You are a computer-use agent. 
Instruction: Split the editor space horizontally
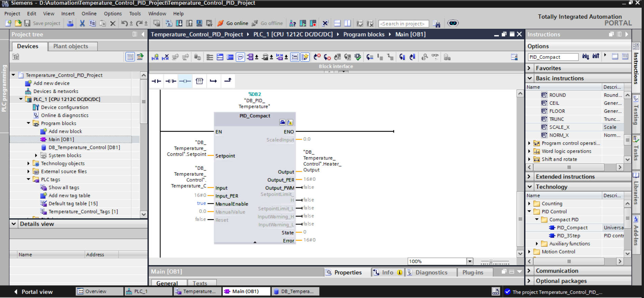tap(337, 23)
